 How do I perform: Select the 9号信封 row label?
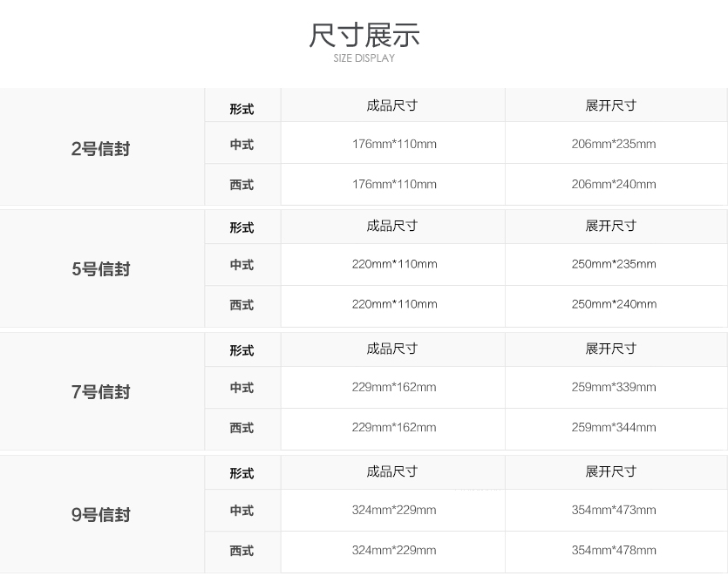click(x=101, y=515)
